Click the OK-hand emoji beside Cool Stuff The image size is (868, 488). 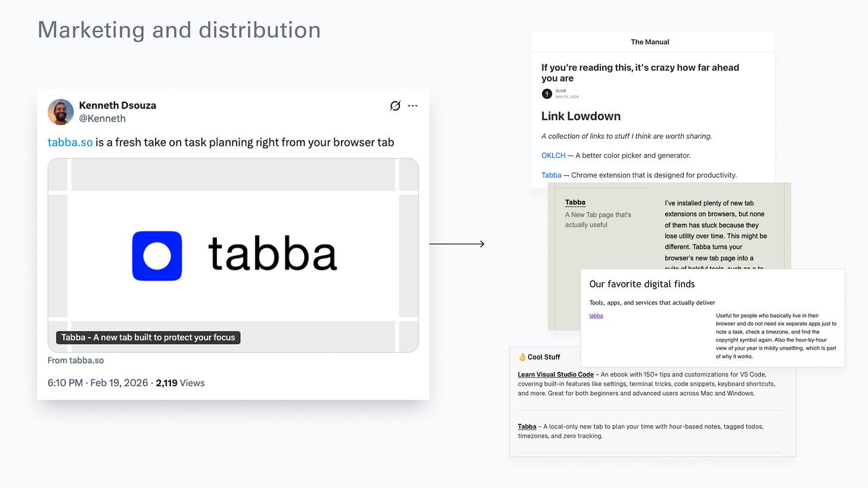522,357
